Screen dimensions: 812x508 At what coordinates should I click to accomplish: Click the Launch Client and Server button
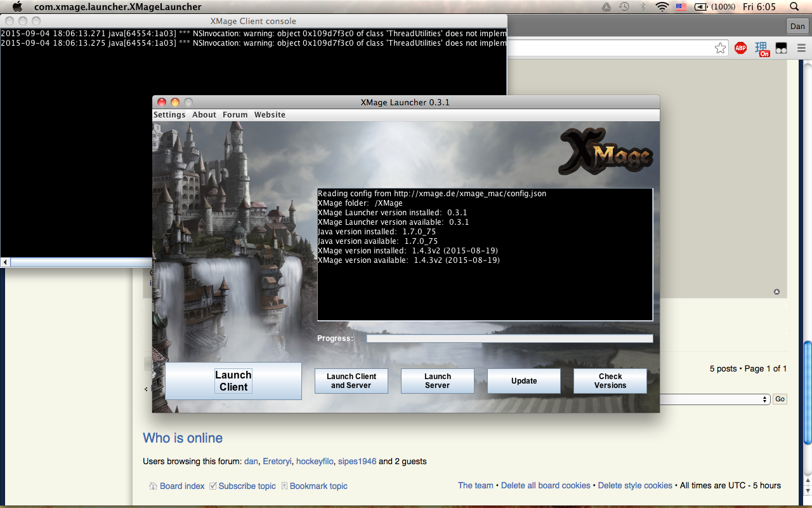tap(351, 381)
